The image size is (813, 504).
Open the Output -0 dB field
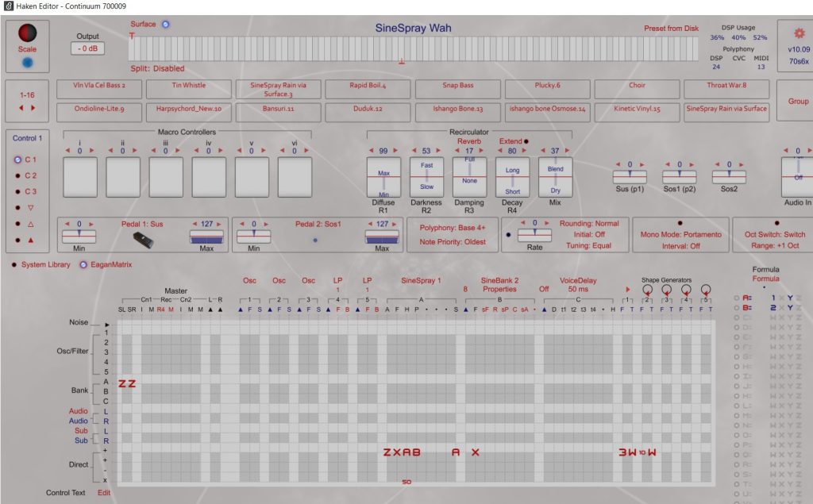[x=87, y=48]
